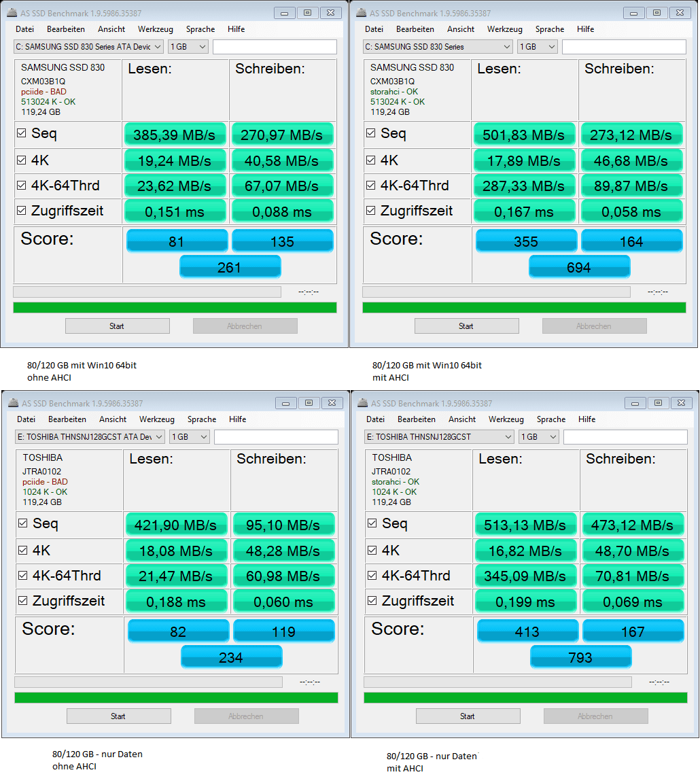
Task: Click the 345,09 MB/s 4K-64Thrd read result
Action: coord(525,576)
